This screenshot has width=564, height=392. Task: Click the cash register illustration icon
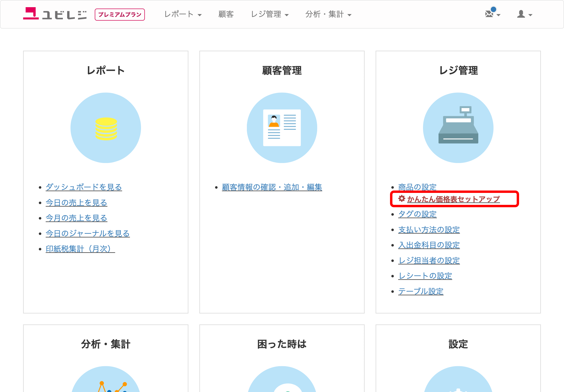coord(458,128)
